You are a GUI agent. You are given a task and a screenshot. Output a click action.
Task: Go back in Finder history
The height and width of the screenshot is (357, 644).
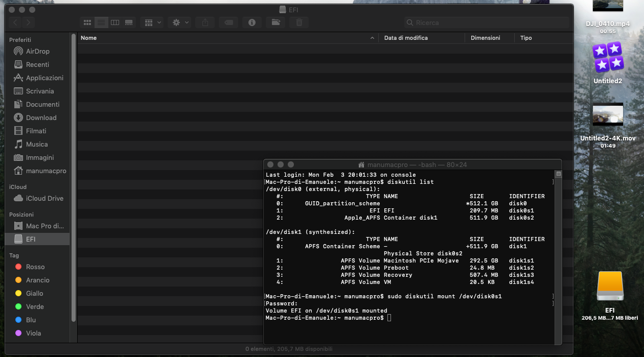(x=15, y=22)
